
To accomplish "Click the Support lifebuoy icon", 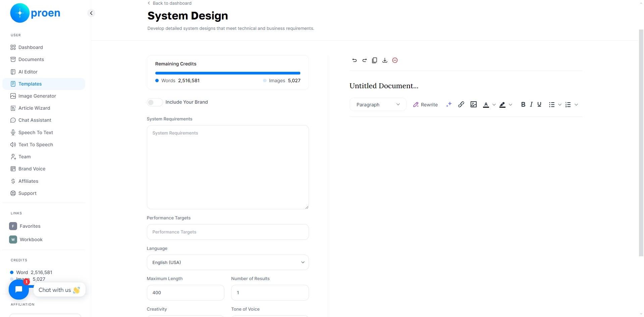I will point(13,193).
